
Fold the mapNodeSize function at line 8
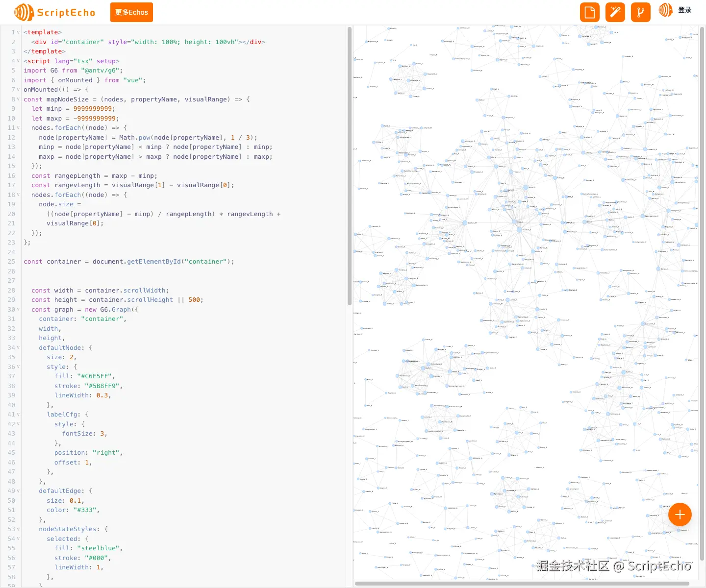tap(19, 99)
